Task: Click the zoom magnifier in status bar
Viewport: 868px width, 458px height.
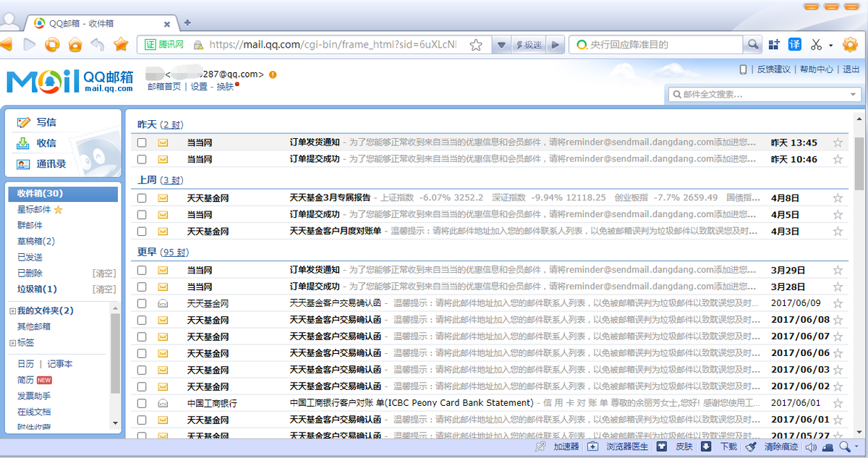Action: pos(844,447)
